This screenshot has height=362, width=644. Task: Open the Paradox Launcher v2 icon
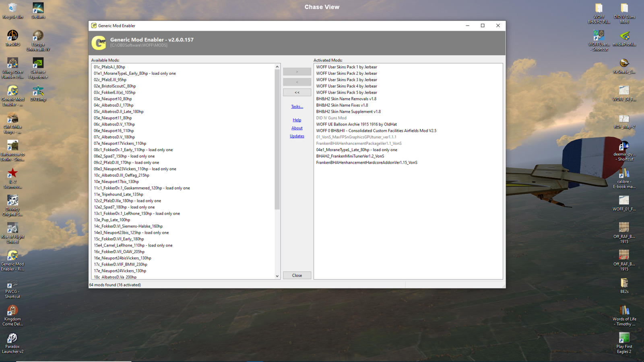(x=12, y=343)
